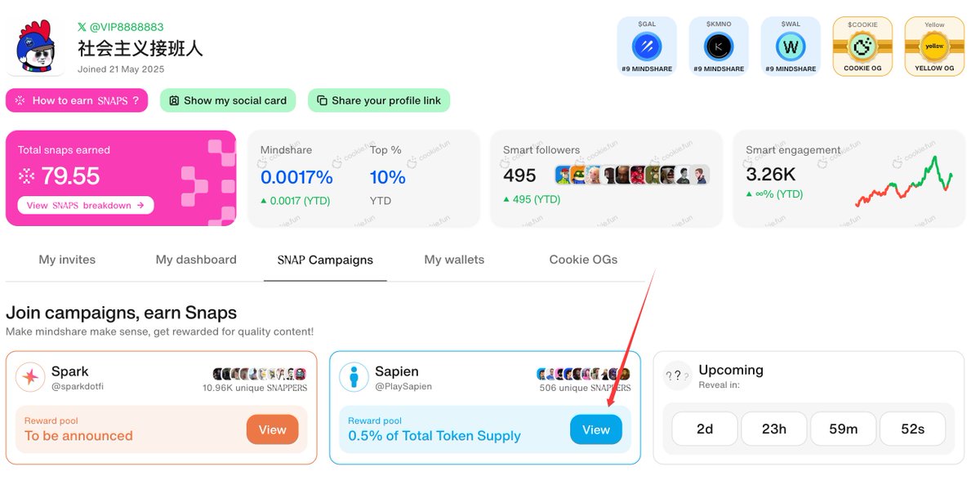Open the COOKIE OG badge
Image resolution: width=980 pixels, height=480 pixels.
tap(862, 47)
